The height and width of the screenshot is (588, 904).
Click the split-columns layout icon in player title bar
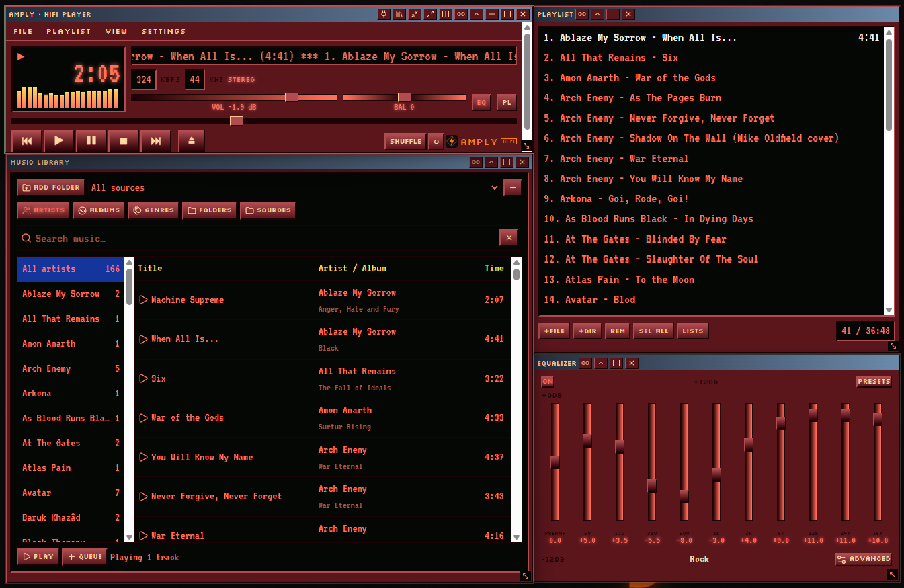click(x=446, y=14)
